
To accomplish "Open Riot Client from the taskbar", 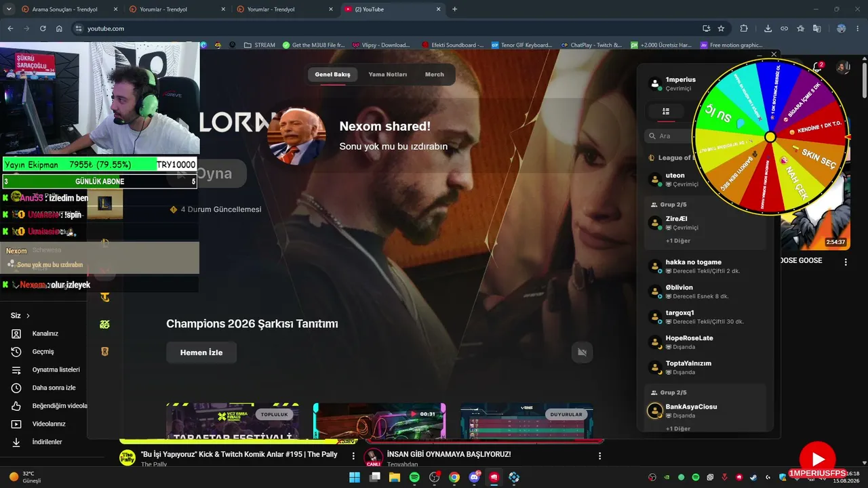I will coord(494,477).
